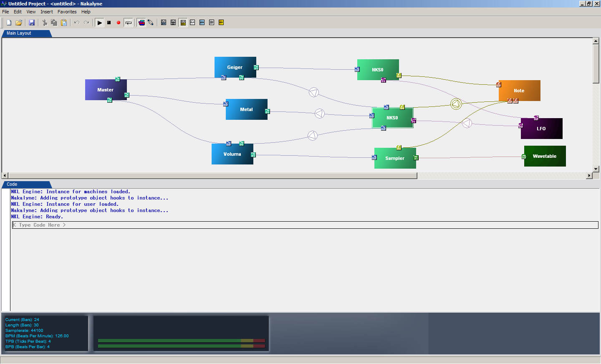Click the right IN port on Metal node
601x364 pixels.
[268, 111]
